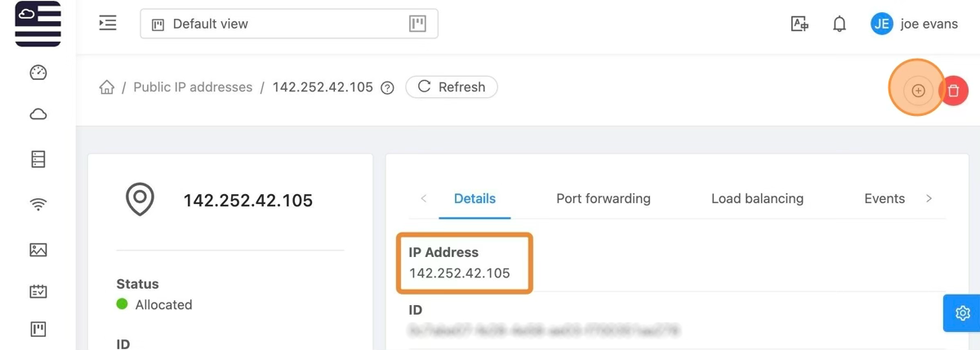Open the Default view dropdown
The image size is (980, 350).
(289, 24)
